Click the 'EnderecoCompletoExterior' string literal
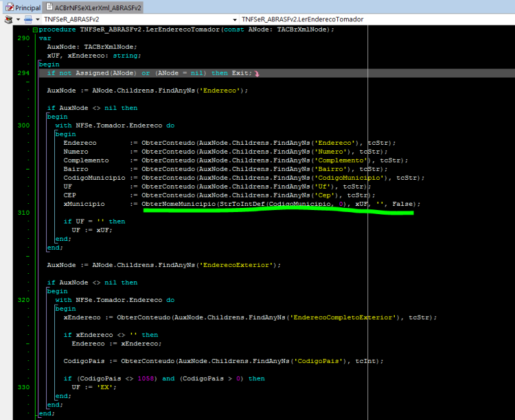The image size is (515, 420). [x=343, y=318]
